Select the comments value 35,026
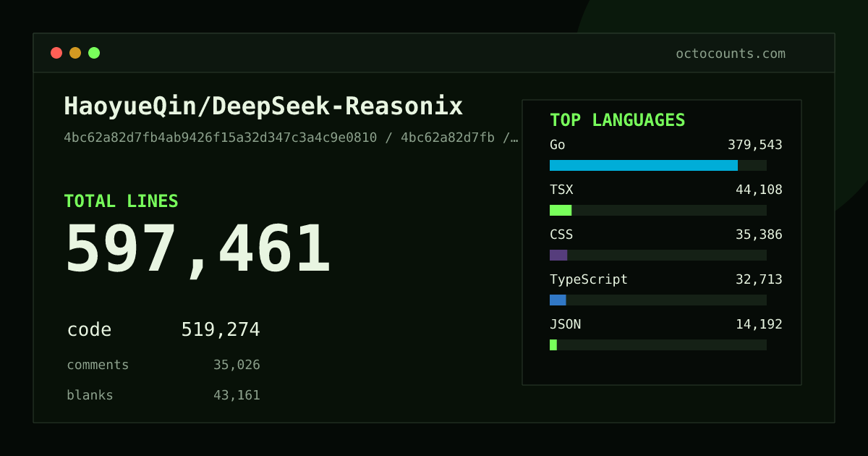The width and height of the screenshot is (868, 456). tap(237, 365)
